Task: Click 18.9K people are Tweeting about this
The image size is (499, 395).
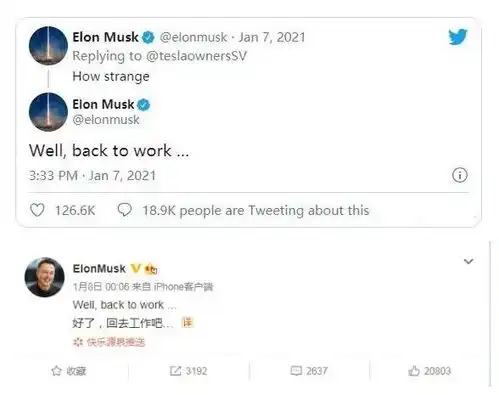Action: click(256, 210)
